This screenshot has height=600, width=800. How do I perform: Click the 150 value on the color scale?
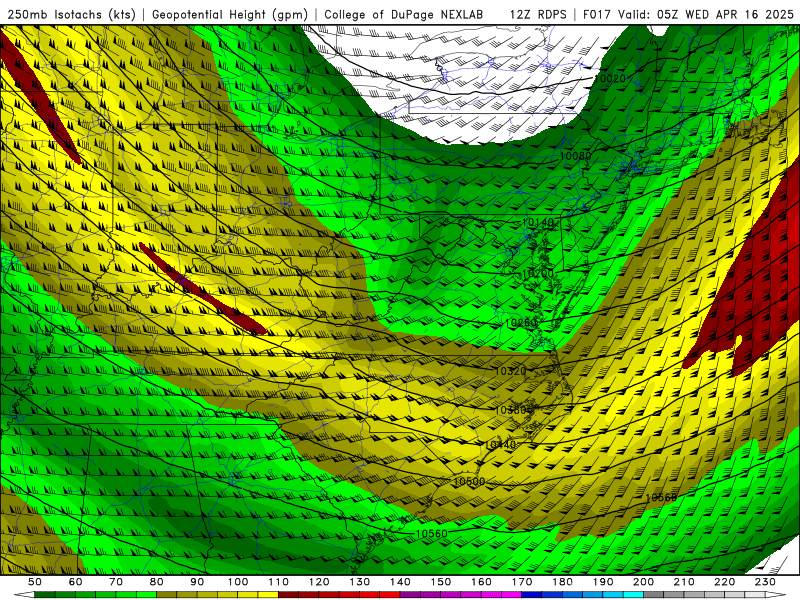point(441,582)
